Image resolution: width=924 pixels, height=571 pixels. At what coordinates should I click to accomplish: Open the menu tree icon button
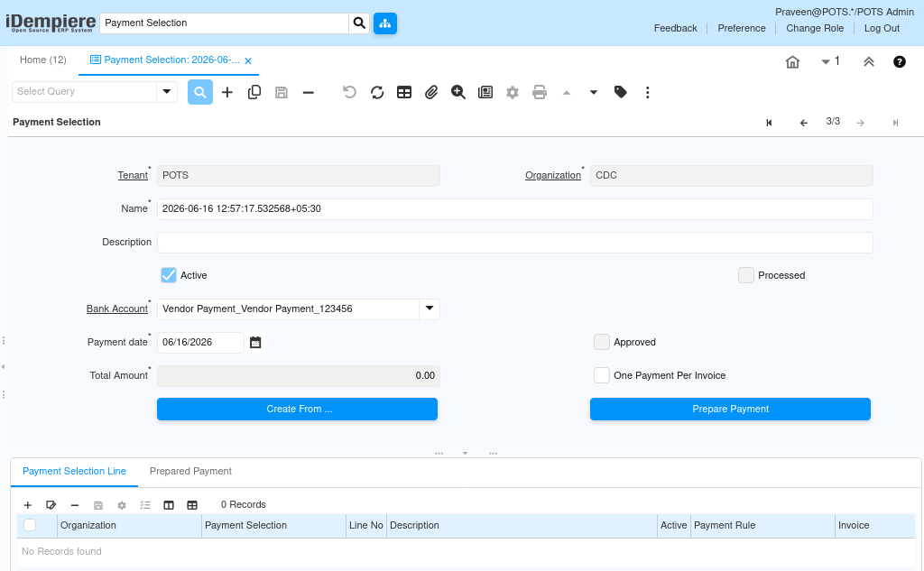click(384, 23)
